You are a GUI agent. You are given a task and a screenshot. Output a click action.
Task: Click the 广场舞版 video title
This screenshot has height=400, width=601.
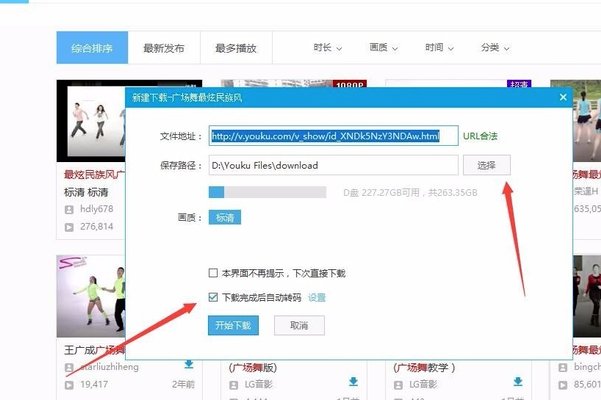(253, 367)
